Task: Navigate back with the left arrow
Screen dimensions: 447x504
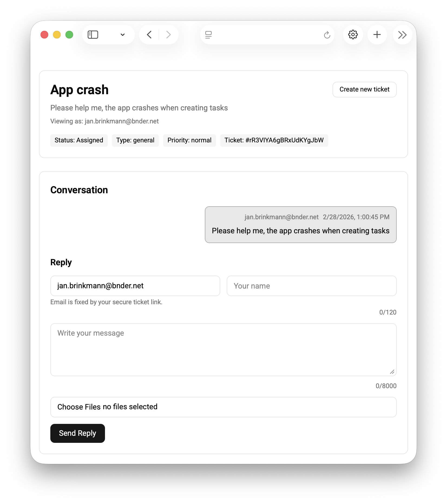Action: [149, 35]
